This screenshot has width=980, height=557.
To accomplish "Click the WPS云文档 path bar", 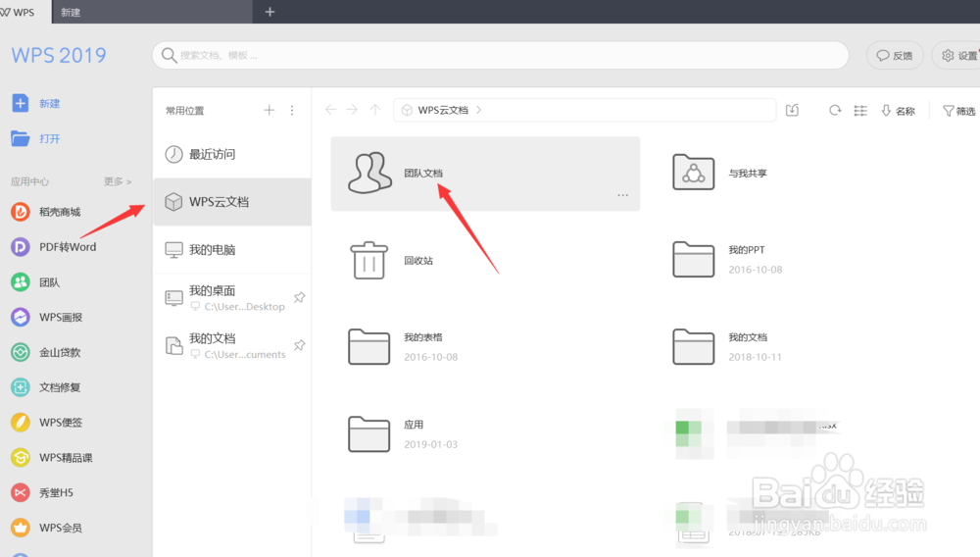I will point(584,110).
